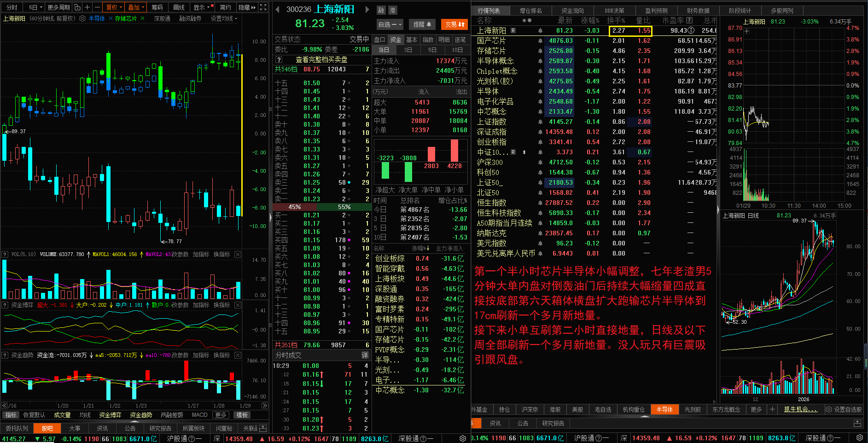Viewport: 868px width, 443px height.
Task: Expand hidden panel with 隐藏 arrows
Action: 247,7
